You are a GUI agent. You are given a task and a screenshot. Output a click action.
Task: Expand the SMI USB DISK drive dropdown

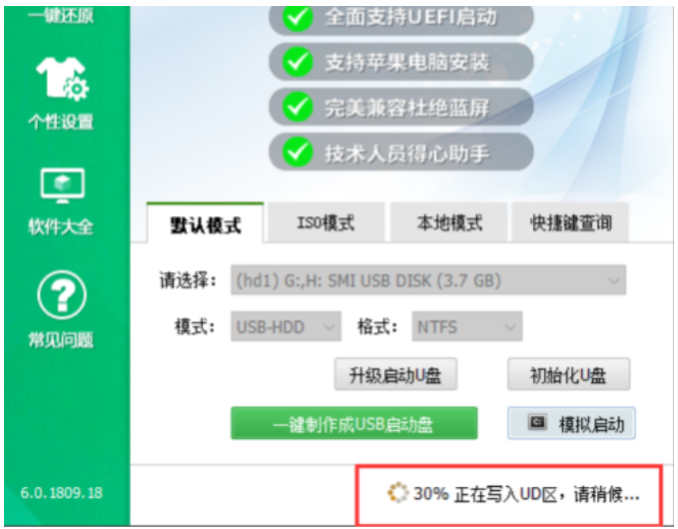[428, 280]
